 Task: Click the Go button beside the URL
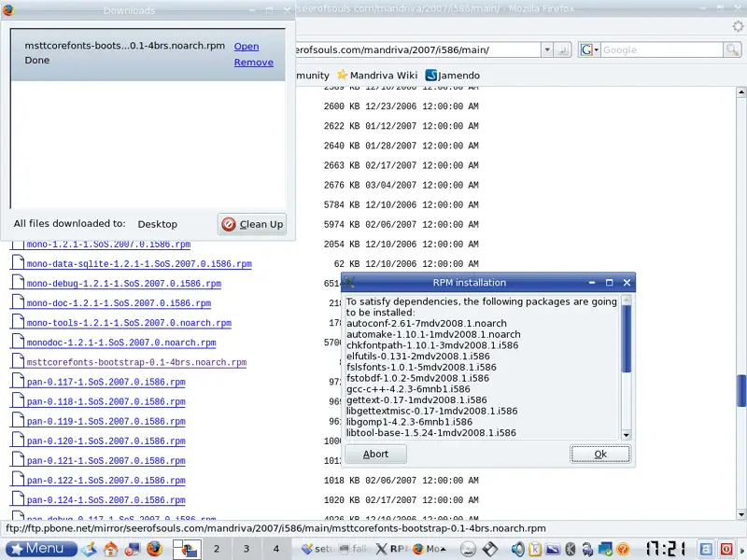(563, 49)
